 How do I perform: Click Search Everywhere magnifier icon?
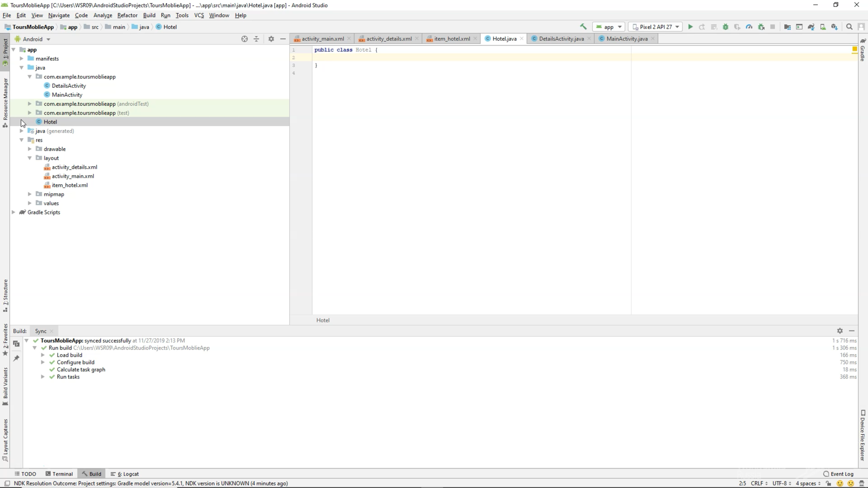pos(849,27)
